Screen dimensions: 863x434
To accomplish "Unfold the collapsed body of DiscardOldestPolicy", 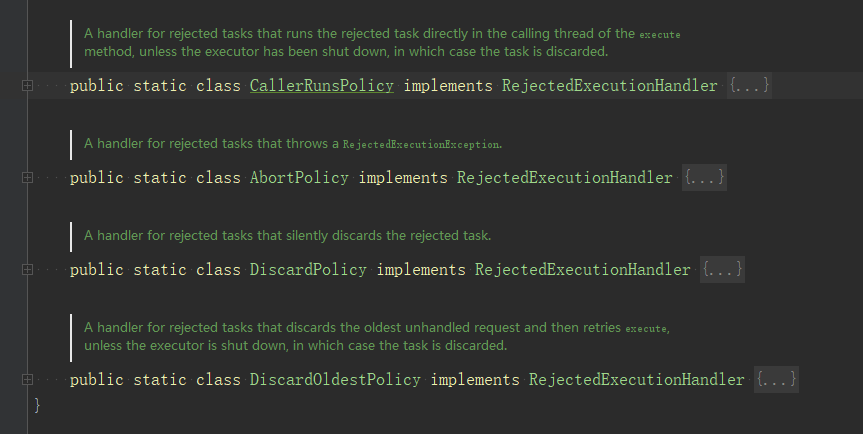I will (x=776, y=379).
